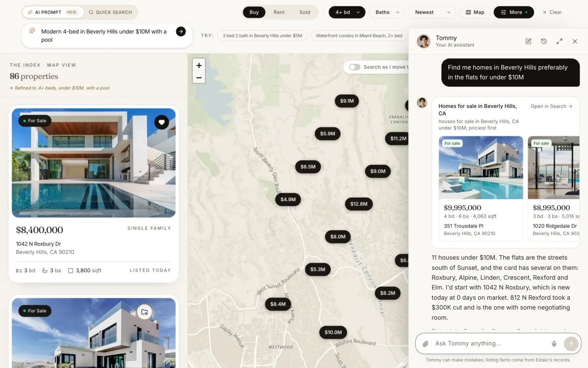The width and height of the screenshot is (588, 368).
Task: Select the $6.5M map price marker
Action: [x=308, y=167]
